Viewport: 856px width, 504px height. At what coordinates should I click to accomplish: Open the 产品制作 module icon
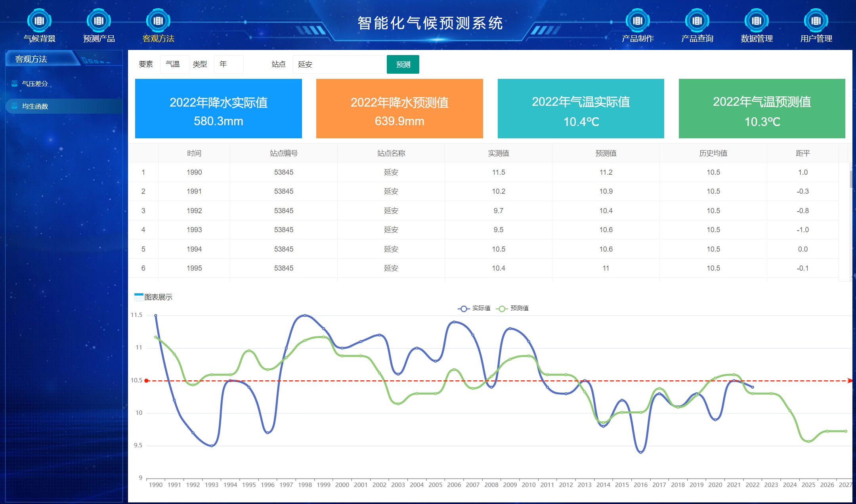638,21
